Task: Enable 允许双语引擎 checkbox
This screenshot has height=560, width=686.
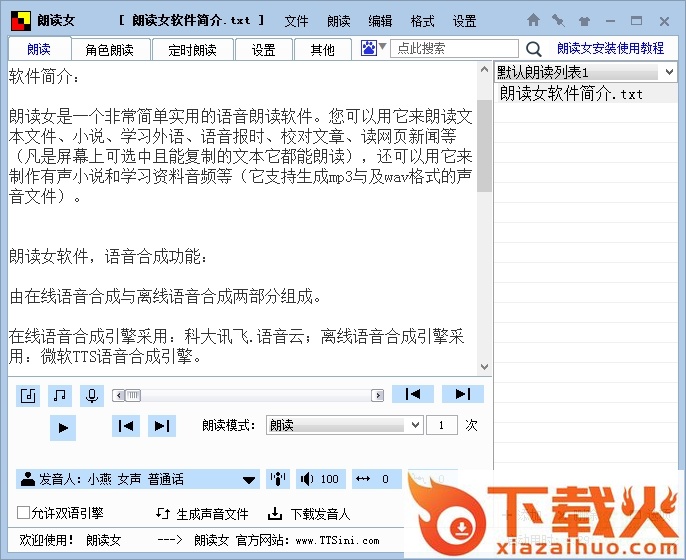Action: [23, 512]
